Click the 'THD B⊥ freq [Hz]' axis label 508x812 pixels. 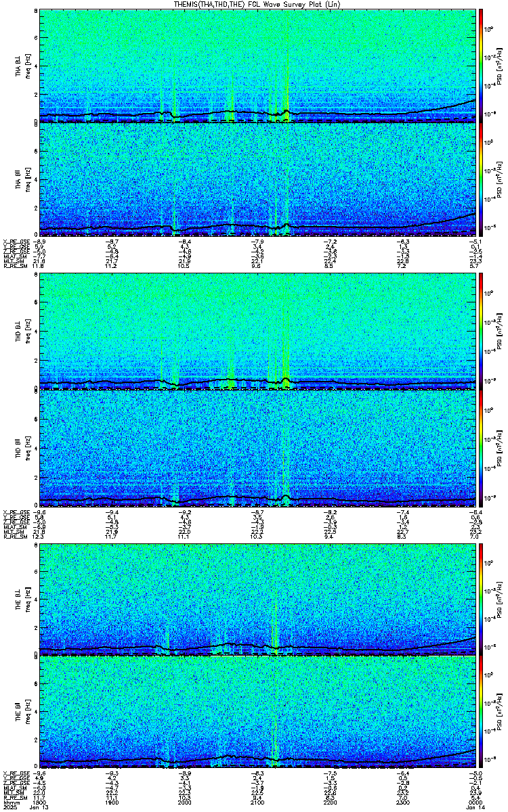click(22, 333)
